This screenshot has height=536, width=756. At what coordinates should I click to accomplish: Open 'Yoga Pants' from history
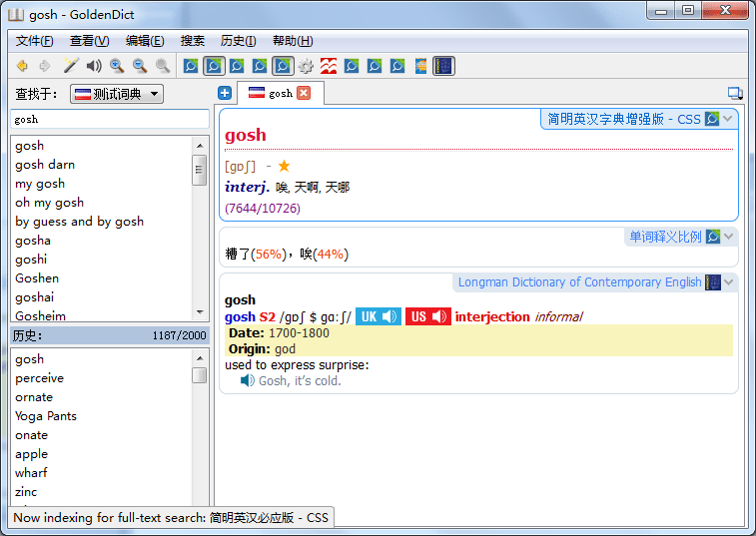[x=101, y=416]
